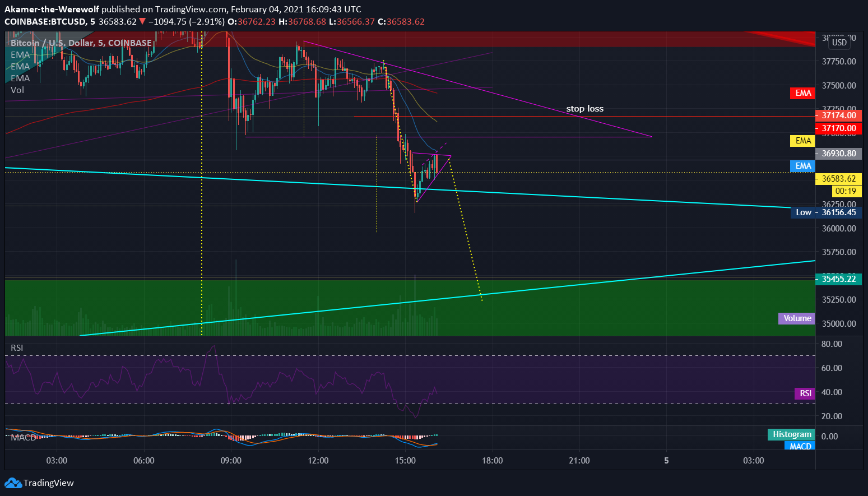
Task: Click the TradingView cloud logo icon
Action: [x=13, y=483]
